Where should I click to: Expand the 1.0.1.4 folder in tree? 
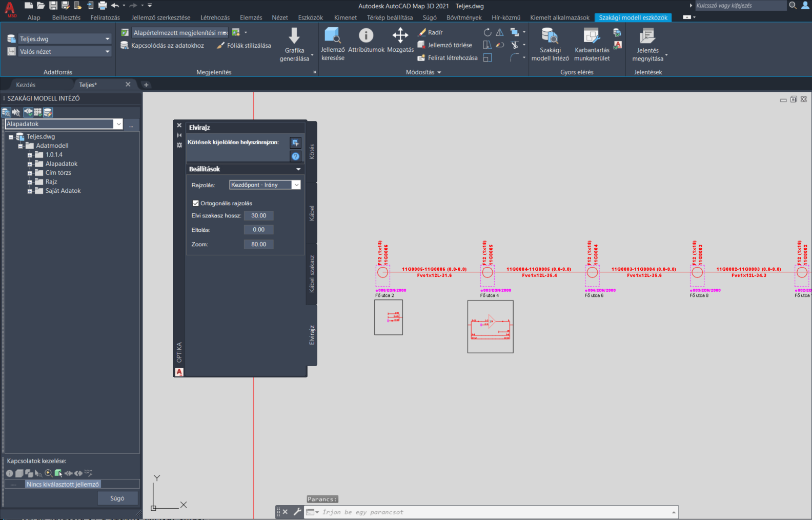[x=30, y=155]
